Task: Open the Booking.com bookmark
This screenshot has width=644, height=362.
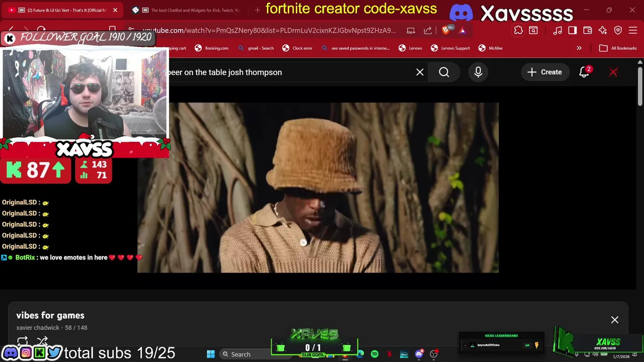Action: (211, 48)
